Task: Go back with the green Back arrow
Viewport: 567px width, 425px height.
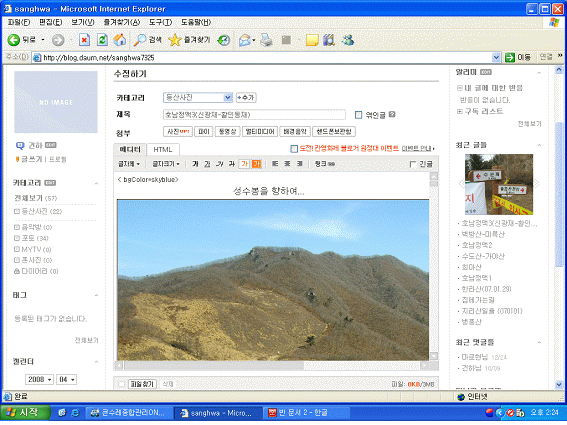Action: coord(14,40)
